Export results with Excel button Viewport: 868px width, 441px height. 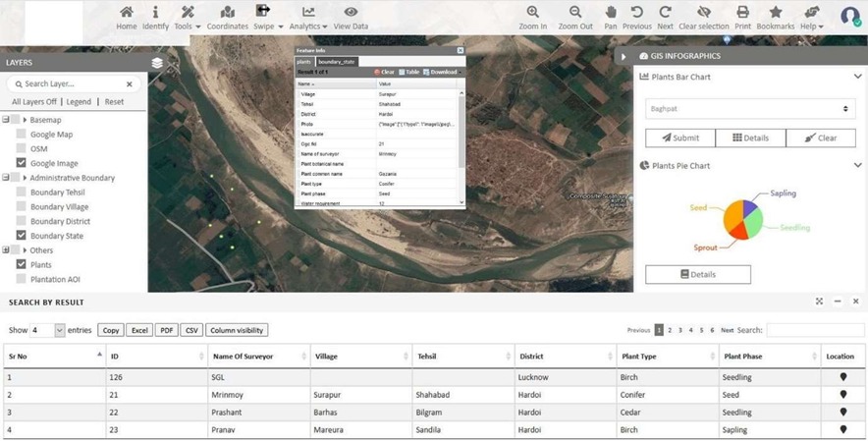coord(139,331)
